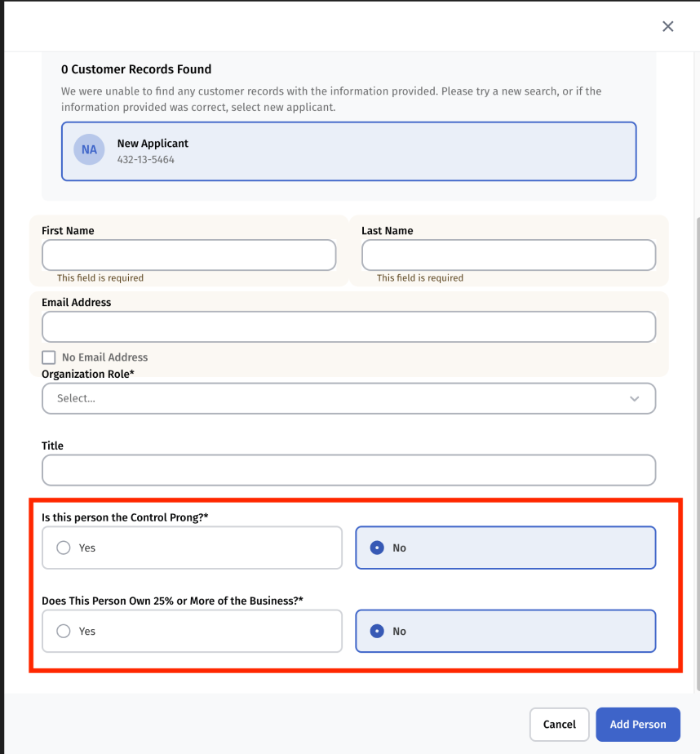Expand Organization Role using the chevron arrow

(x=635, y=398)
